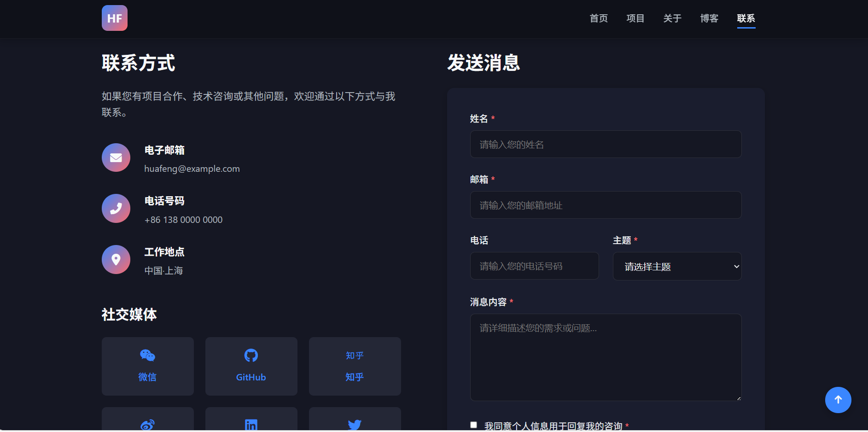Image resolution: width=868 pixels, height=432 pixels.
Task: Check the personal info consent checkbox
Action: (473, 425)
